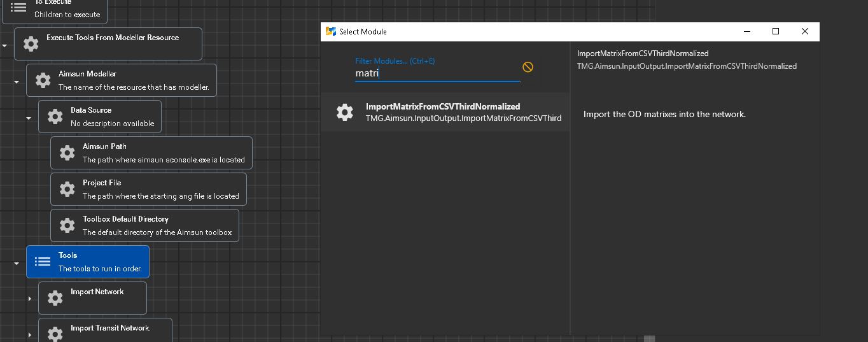Collapse the Aimsun Modeller node
Image resolution: width=868 pixels, height=342 pixels.
17,82
